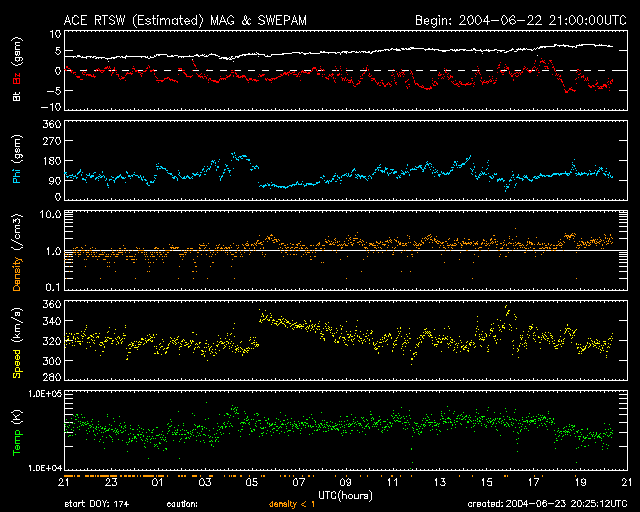The width and height of the screenshot is (640, 512).
Task: Select the 09 hour tick on time axis
Action: point(344,483)
